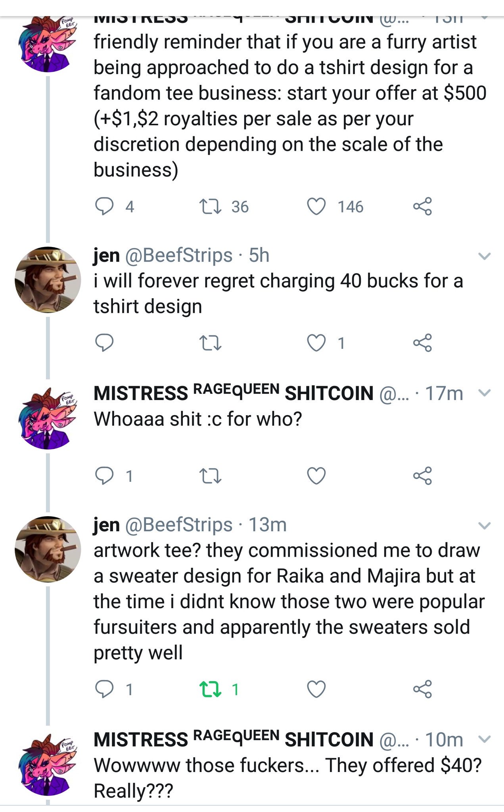Open the dropdown arrow on jen's 13m tweet
Image resolution: width=504 pixels, height=812 pixels.
click(485, 526)
